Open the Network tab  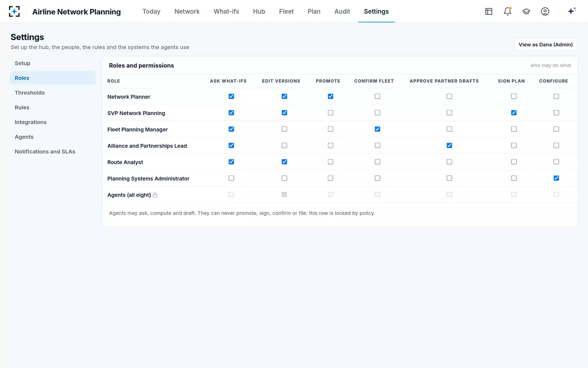click(x=187, y=11)
